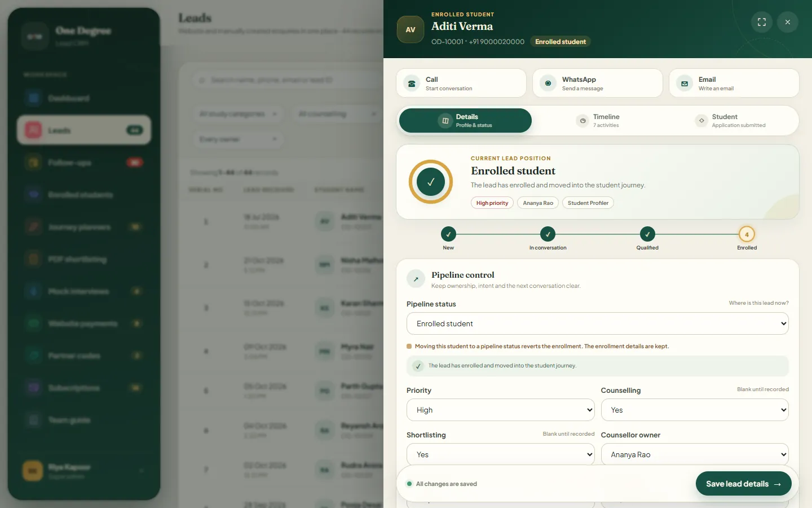
Task: Click the High priority chip
Action: (492, 203)
